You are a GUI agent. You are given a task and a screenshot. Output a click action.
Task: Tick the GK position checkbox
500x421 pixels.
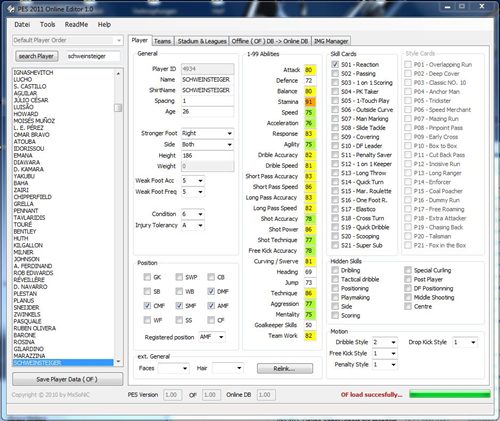147,277
